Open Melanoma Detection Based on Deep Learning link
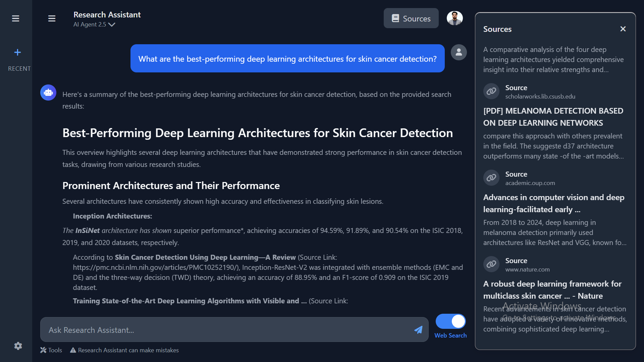The height and width of the screenshot is (362, 644). pos(553,117)
